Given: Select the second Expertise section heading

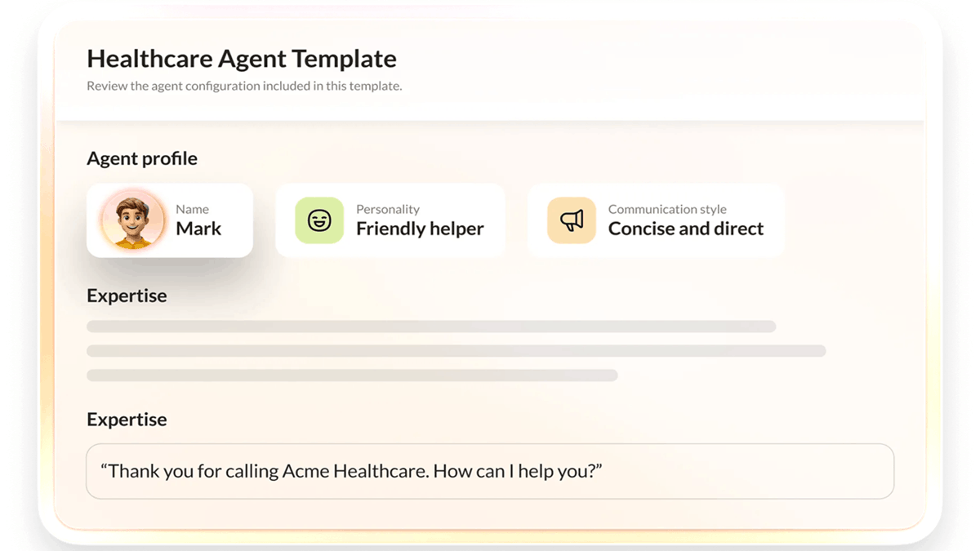Looking at the screenshot, I should pyautogui.click(x=127, y=419).
